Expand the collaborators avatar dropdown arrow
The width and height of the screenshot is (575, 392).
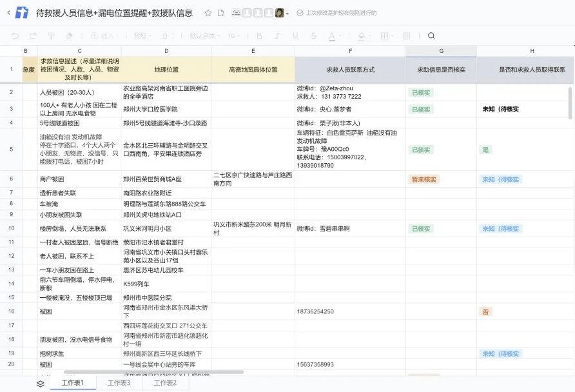point(287,14)
